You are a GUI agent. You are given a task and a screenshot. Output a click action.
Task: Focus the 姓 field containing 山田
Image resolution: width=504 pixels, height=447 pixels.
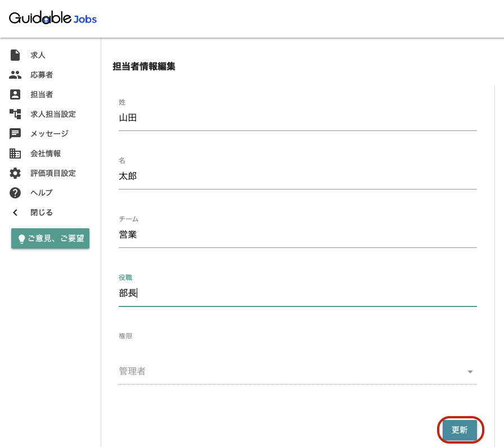click(298, 118)
